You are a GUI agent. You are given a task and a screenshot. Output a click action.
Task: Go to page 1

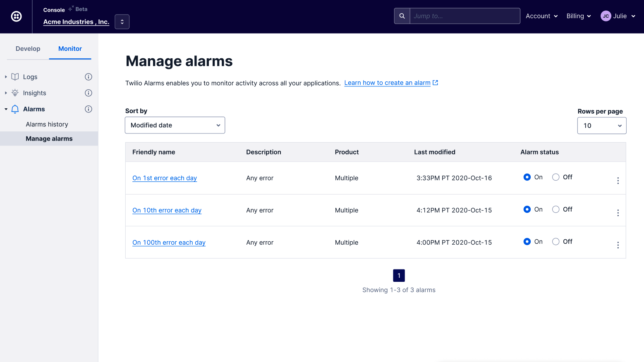[x=399, y=276]
